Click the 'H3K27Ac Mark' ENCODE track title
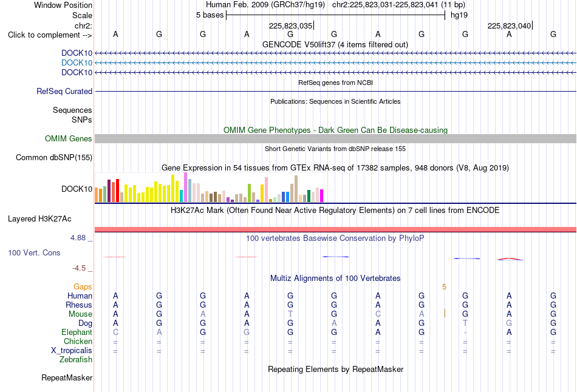 (x=335, y=211)
